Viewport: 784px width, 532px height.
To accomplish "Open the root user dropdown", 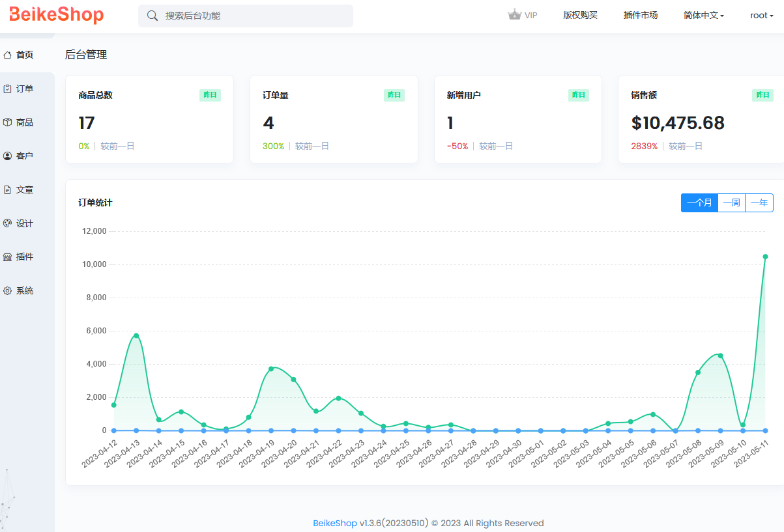I will 762,15.
